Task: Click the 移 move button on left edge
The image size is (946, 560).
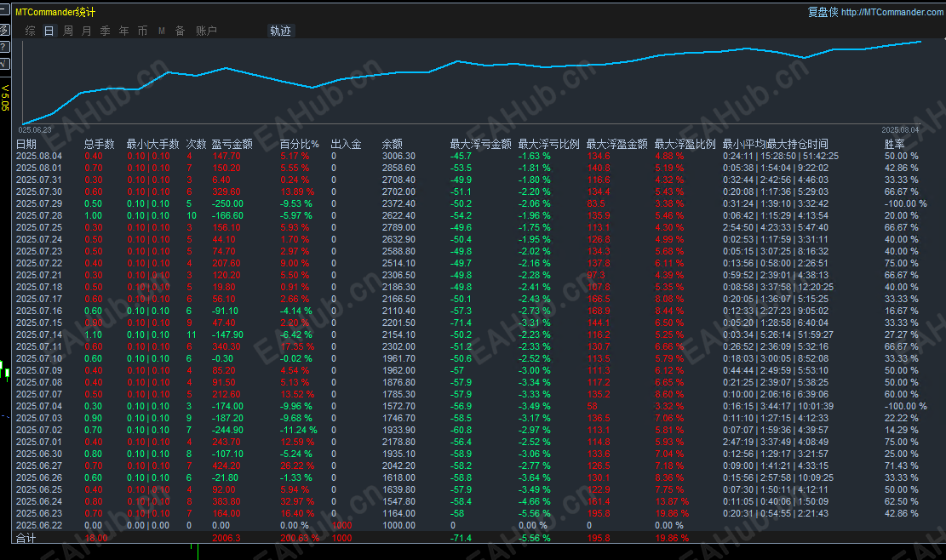Action: (4, 30)
